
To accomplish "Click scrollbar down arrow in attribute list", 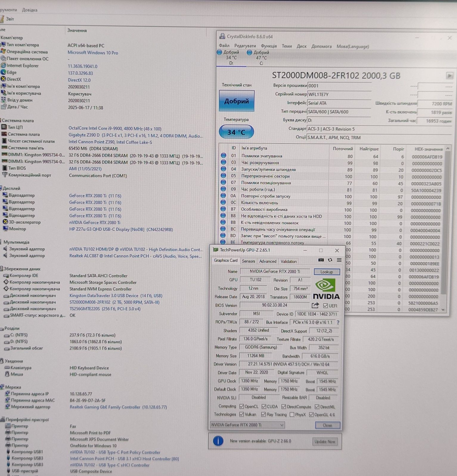I will 443,310.
